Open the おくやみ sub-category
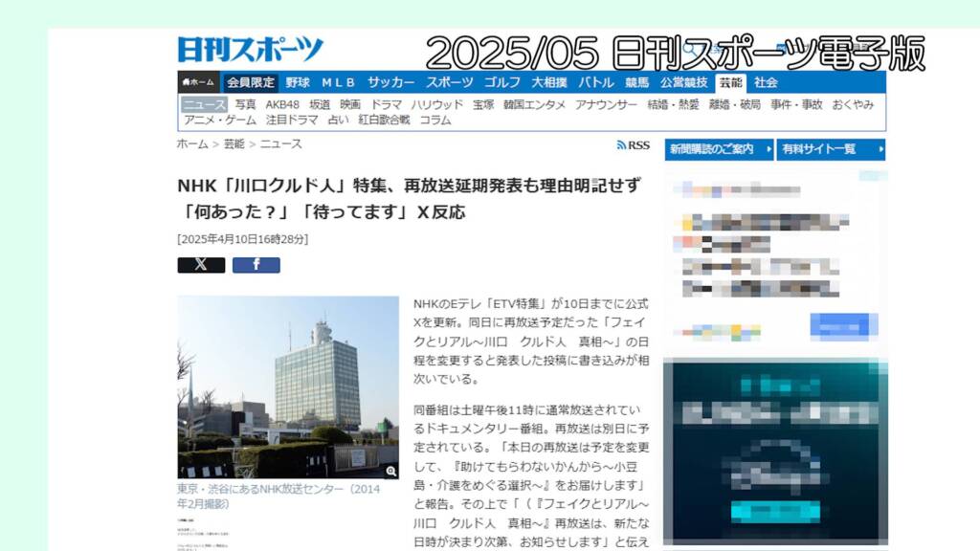This screenshot has width=980, height=551. (x=853, y=104)
